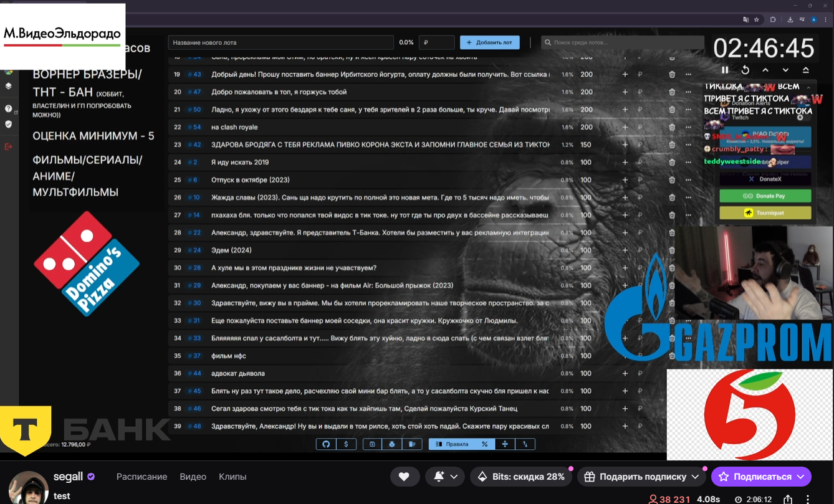This screenshot has height=504, width=834.
Task: Open the GitHub link icon in bottom toolbar
Action: [x=325, y=444]
